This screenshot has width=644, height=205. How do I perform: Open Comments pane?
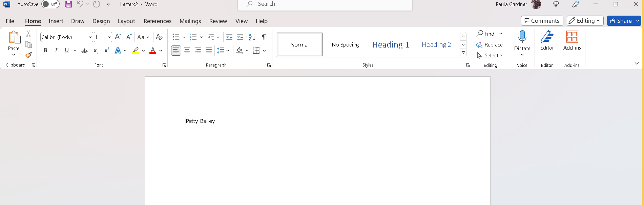coord(542,21)
